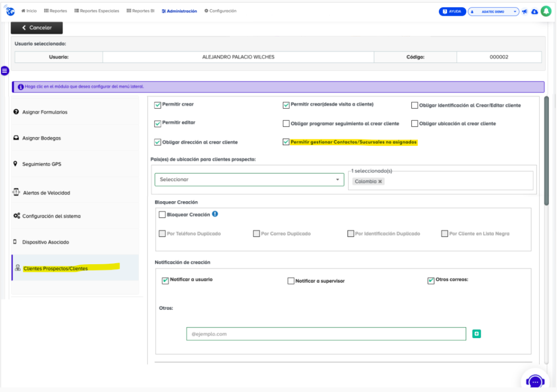Open the Administración menu

pyautogui.click(x=180, y=11)
